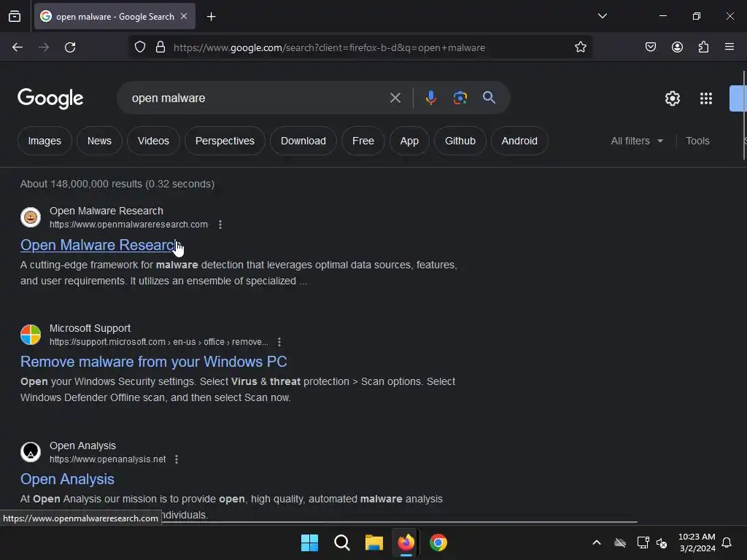Click the openanalysis.net URL text

point(108,459)
